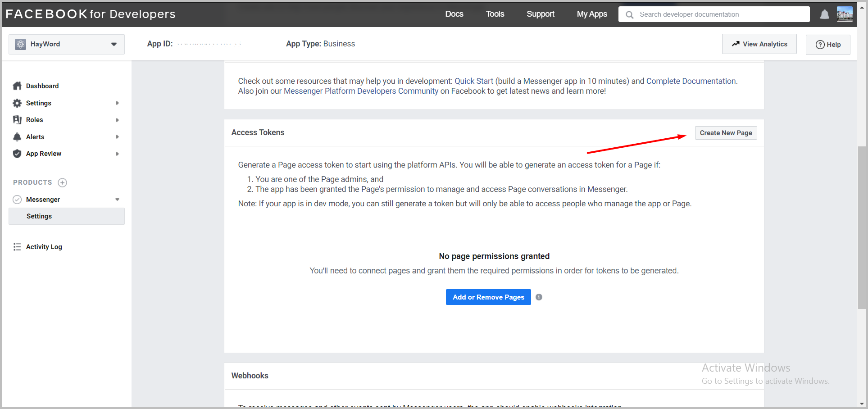Open the Support menu

(541, 14)
